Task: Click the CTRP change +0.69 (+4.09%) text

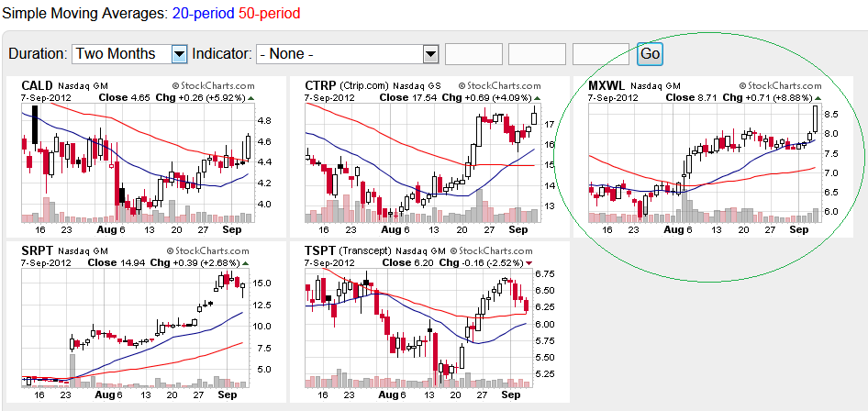Action: [497, 98]
